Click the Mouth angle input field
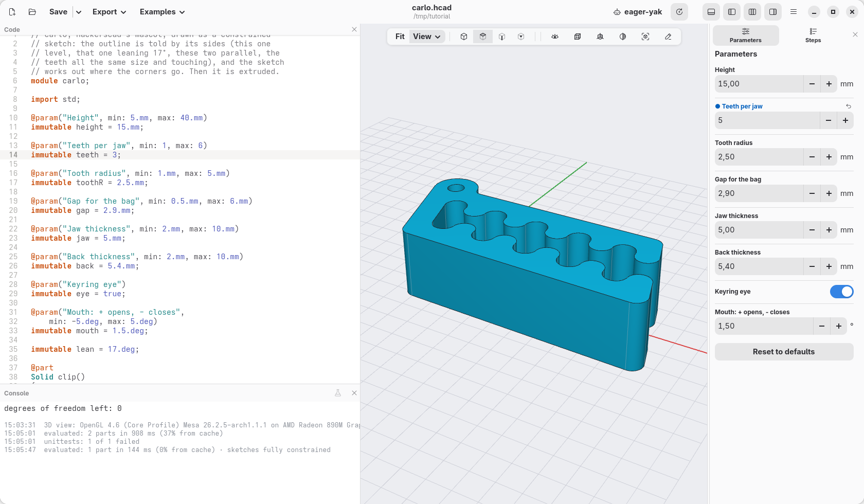 coord(764,326)
